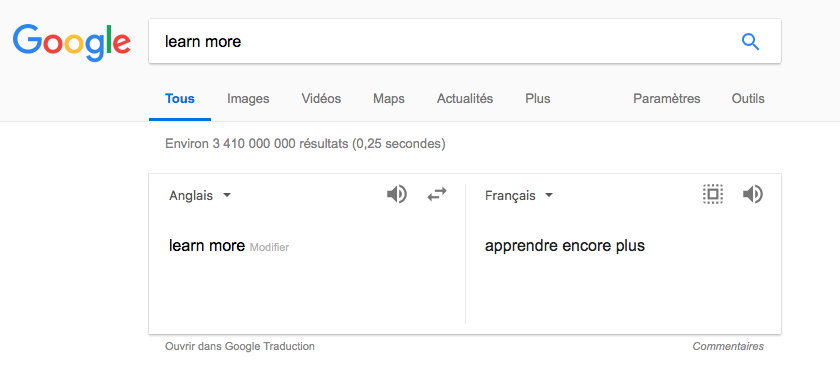This screenshot has width=840, height=384.
Task: Listen to the French translation audio
Action: 753,194
